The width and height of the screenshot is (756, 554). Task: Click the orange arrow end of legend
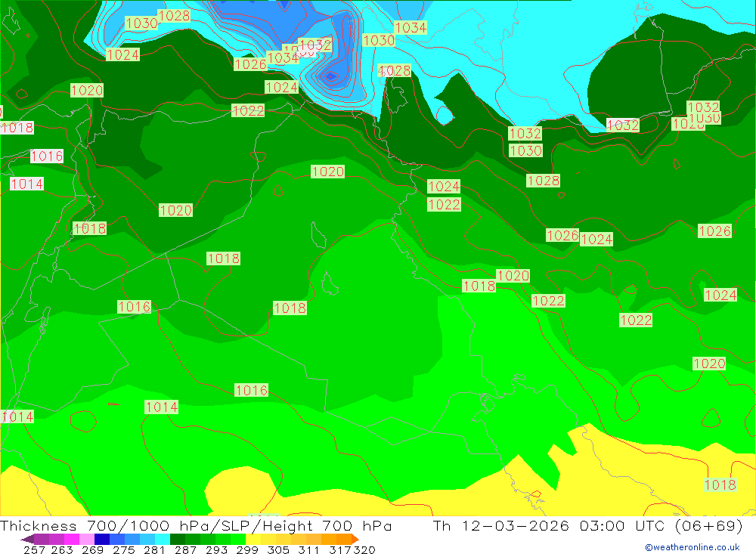(355, 539)
